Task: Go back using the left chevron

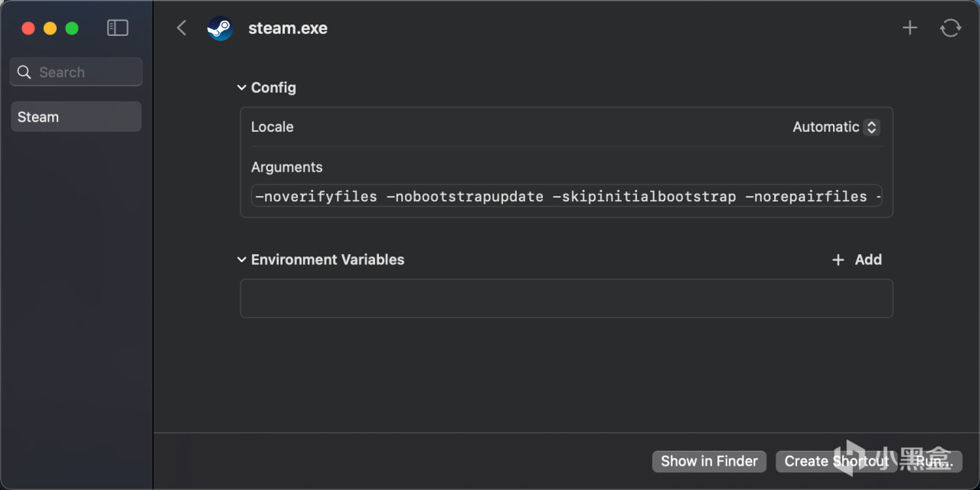Action: pos(181,28)
